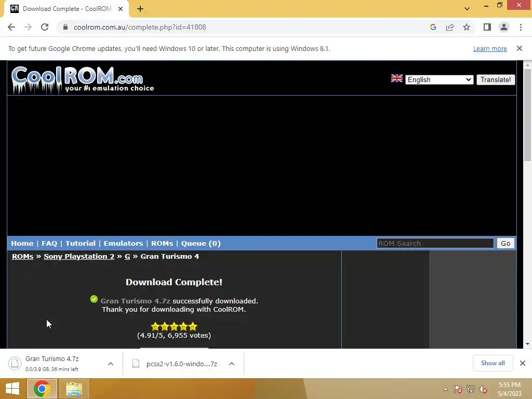Open Home in site navigation
Screen dimensions: 532x399
tap(22, 243)
